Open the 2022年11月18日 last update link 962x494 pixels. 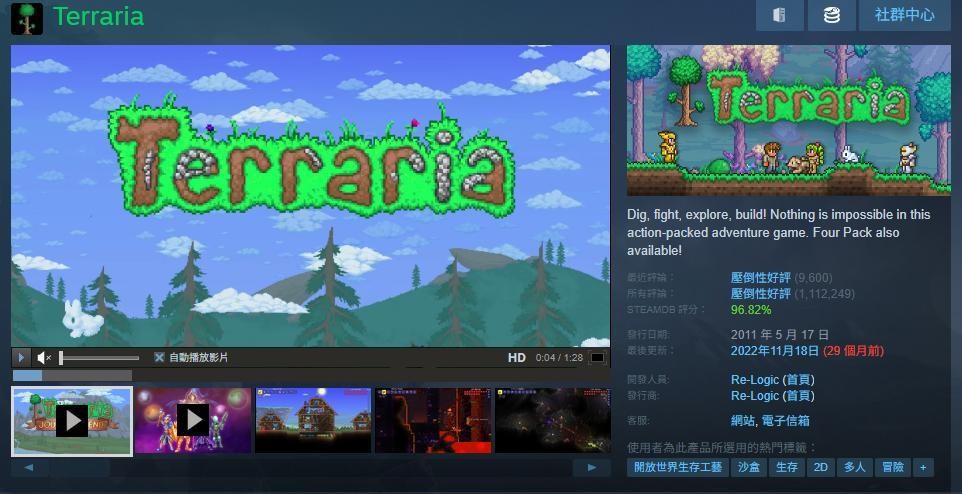click(774, 351)
